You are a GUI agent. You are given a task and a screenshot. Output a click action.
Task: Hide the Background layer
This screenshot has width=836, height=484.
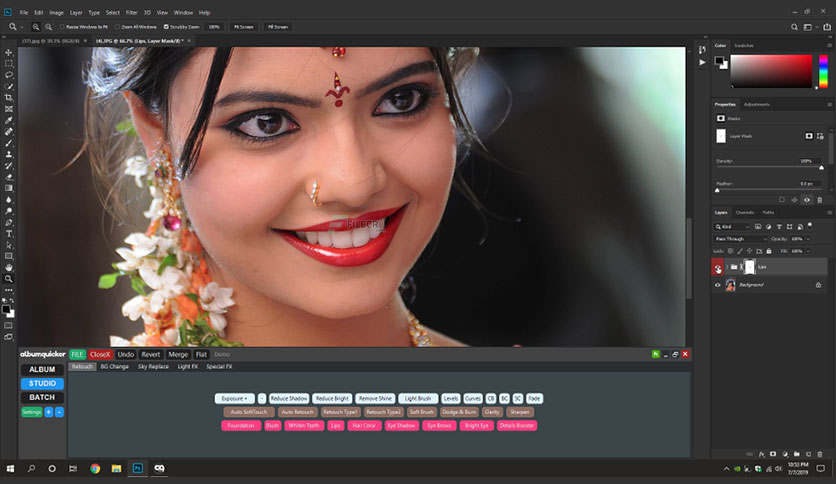coord(718,285)
